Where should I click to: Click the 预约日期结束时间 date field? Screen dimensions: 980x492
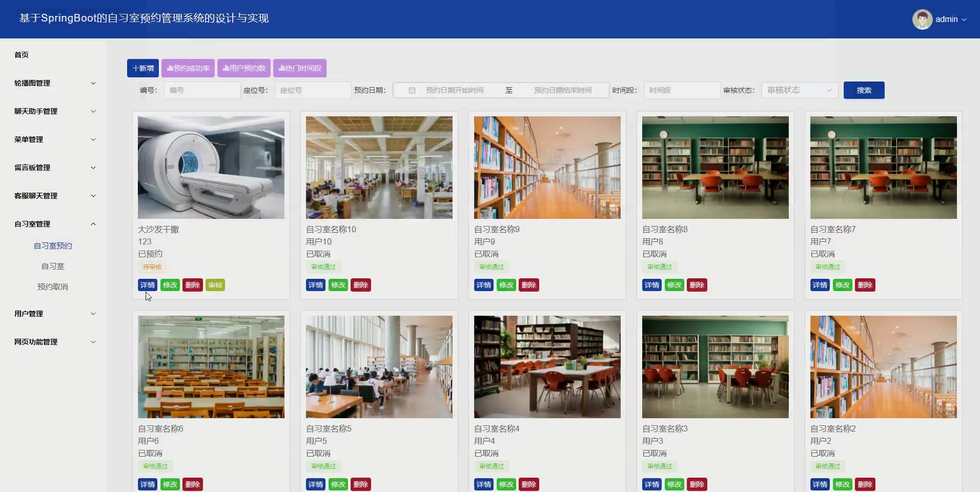[x=563, y=90]
